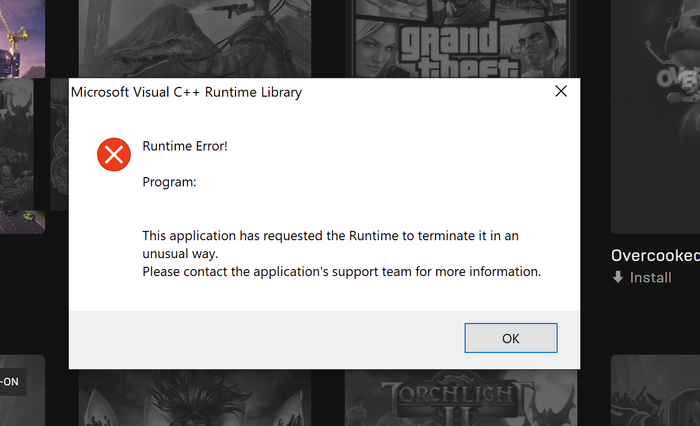Click the '-ON' badge on the bottom-left tile
Image resolution: width=700 pixels, height=426 pixels.
coord(11,382)
